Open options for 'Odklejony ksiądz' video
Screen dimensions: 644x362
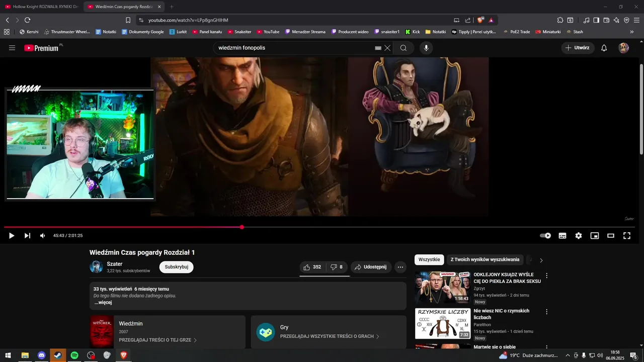(x=547, y=276)
